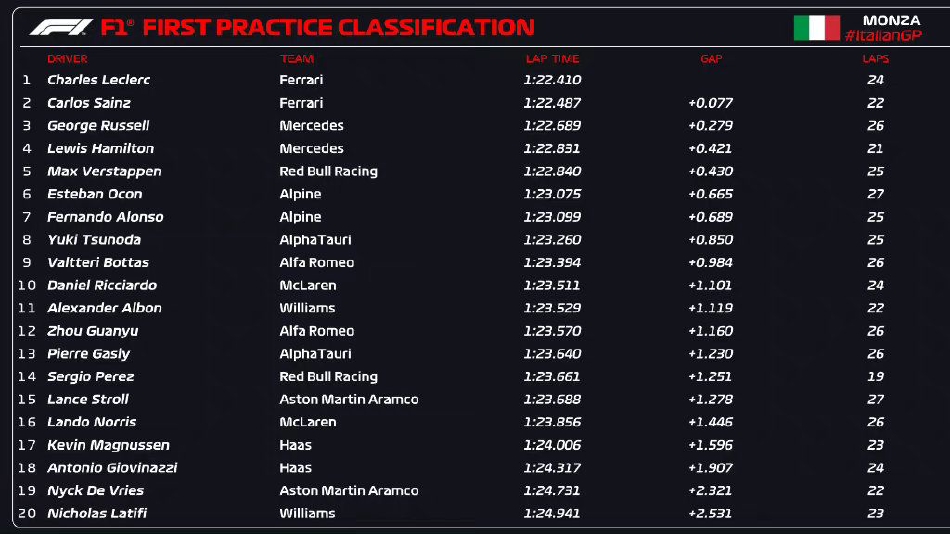Click the MONZA venue label
This screenshot has height=534, width=950.
pos(890,20)
